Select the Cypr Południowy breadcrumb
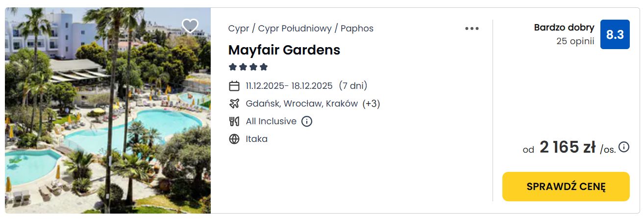This screenshot has width=644, height=219. [x=295, y=28]
